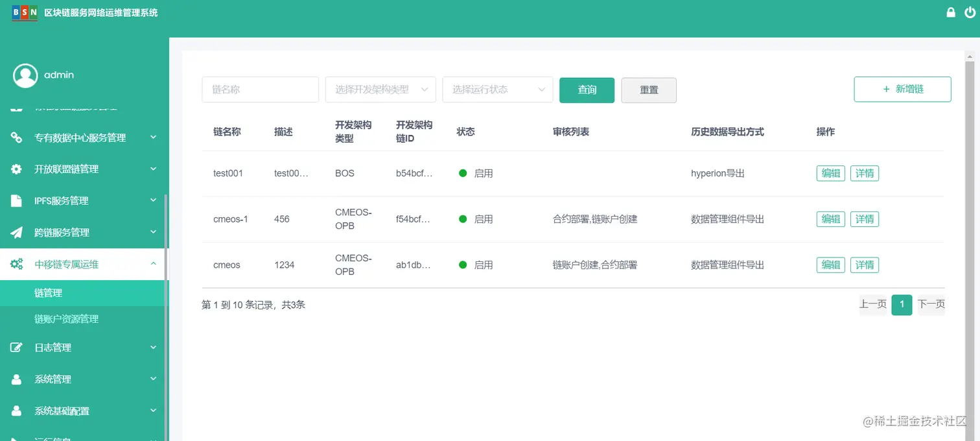Click 链账户创建,合约部署 audit cell
This screenshot has width=980, height=441.
pyautogui.click(x=595, y=265)
